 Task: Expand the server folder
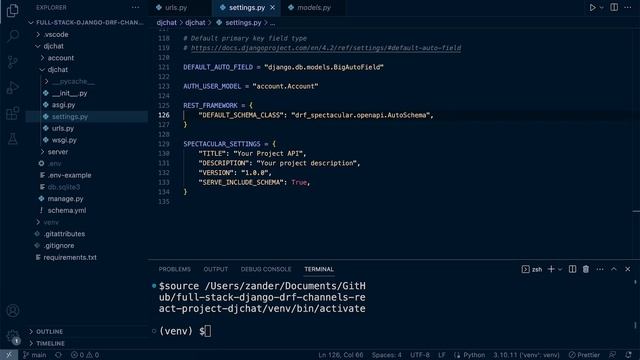pos(87,152)
